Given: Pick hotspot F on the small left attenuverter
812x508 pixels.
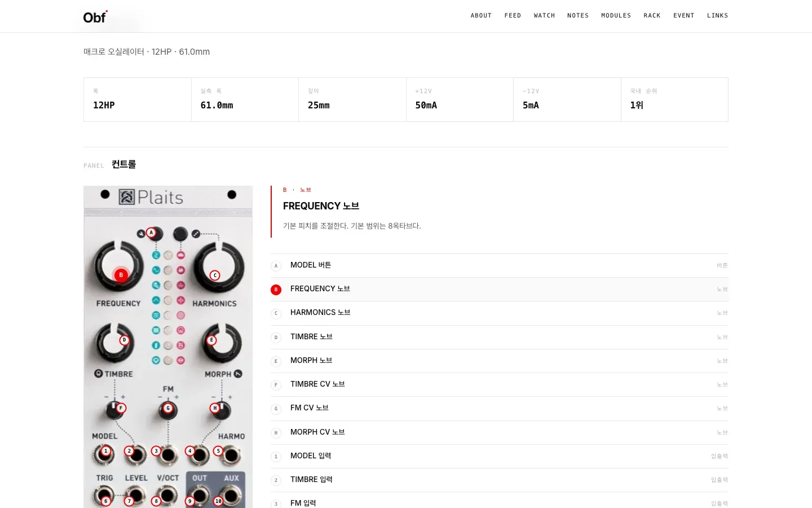Looking at the screenshot, I should [121, 408].
